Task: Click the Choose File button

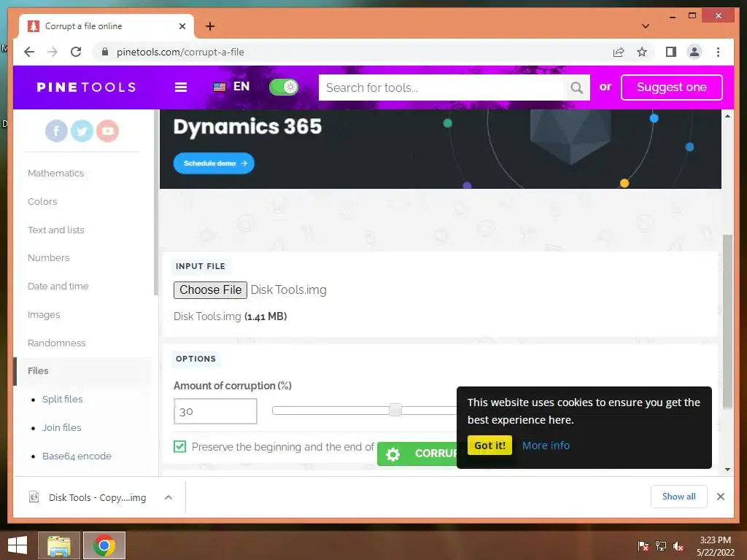Action: (x=210, y=290)
